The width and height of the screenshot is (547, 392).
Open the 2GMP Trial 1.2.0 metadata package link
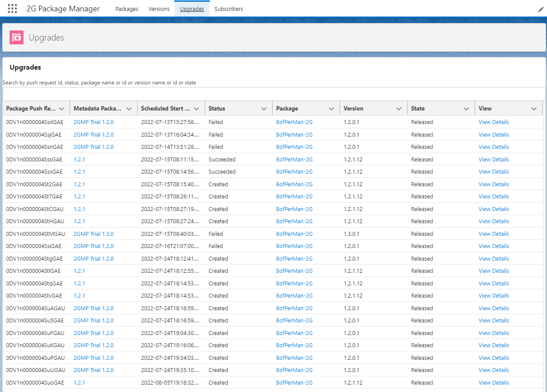pos(93,122)
